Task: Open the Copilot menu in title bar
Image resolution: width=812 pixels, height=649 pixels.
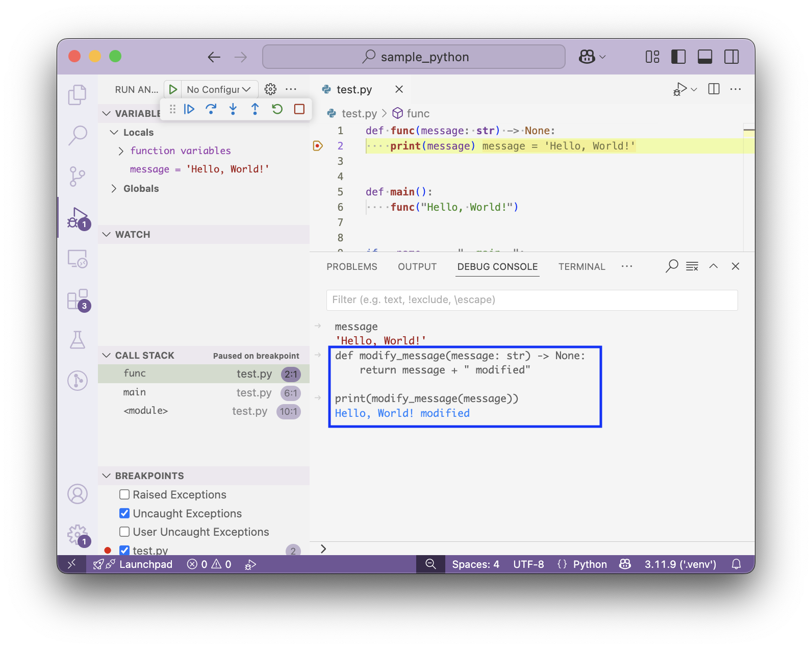Action: 592,57
